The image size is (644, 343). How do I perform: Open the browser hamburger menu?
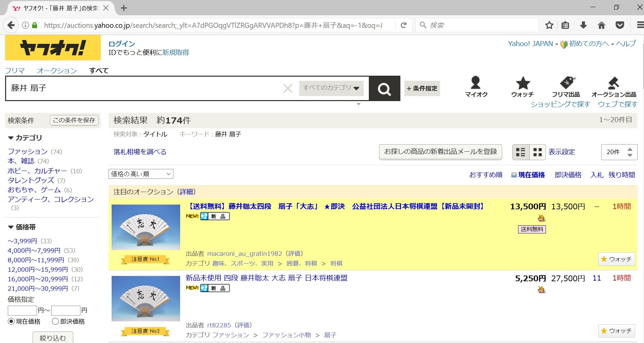(640, 25)
